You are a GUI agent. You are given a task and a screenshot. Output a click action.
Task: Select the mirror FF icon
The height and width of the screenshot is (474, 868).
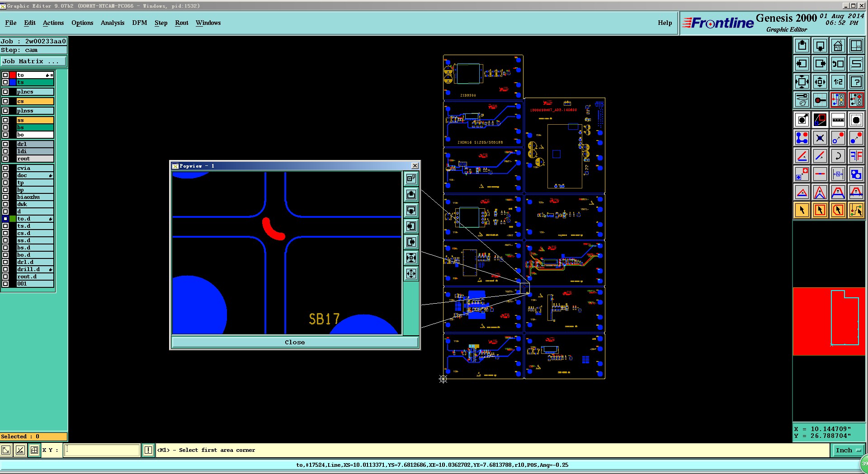(x=856, y=156)
